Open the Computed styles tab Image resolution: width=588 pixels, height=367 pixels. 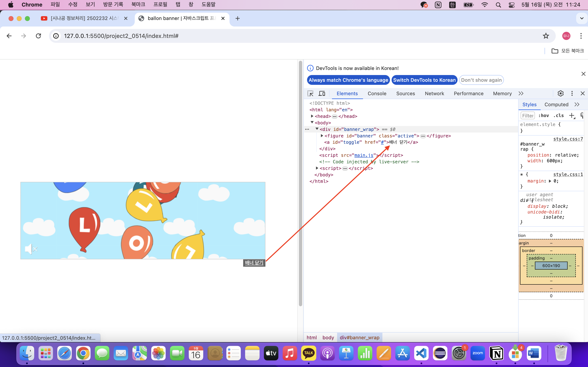[x=556, y=104]
